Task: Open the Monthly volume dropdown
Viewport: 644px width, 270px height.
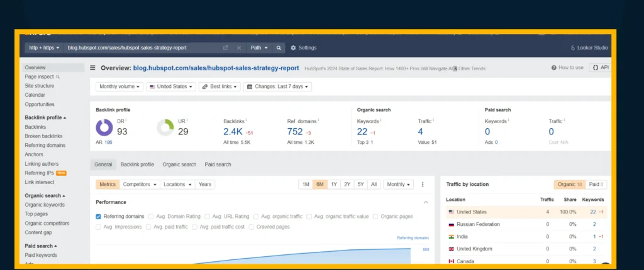Action: 119,87
